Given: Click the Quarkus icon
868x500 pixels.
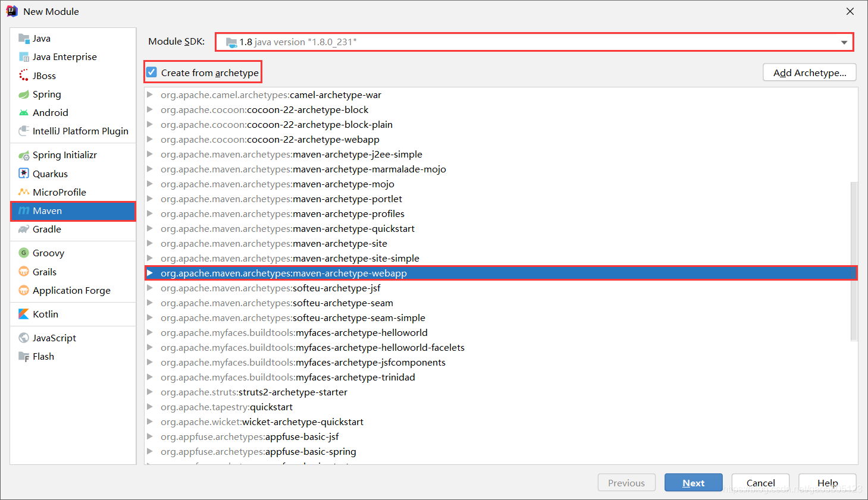Looking at the screenshot, I should point(24,174).
